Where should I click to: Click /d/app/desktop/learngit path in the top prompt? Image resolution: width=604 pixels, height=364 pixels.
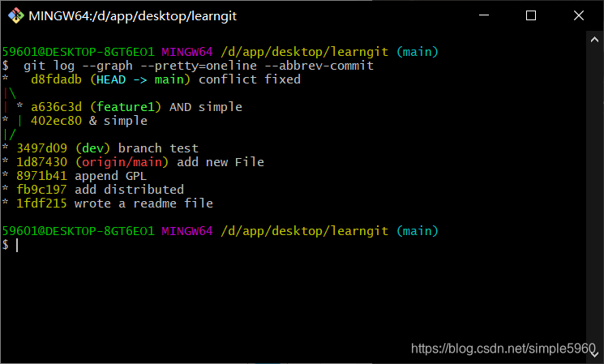[304, 52]
